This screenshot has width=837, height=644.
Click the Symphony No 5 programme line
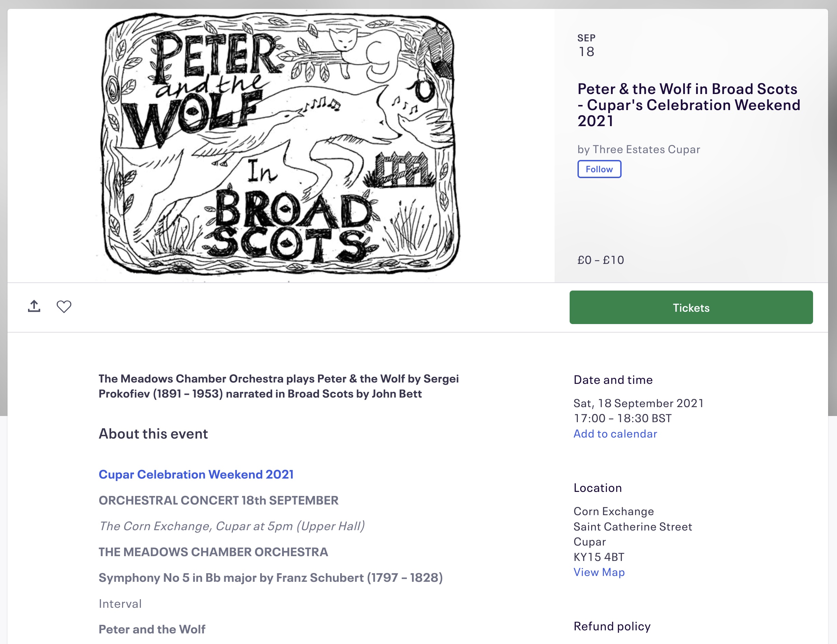pos(270,577)
